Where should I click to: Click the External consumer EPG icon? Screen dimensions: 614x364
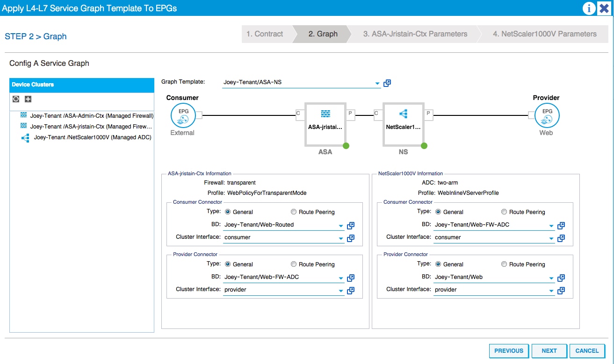pos(183,115)
